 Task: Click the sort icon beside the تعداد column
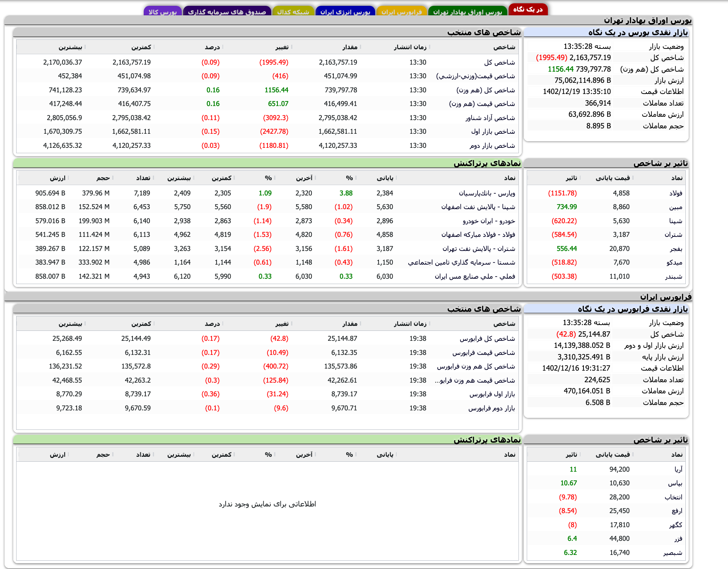tap(154, 178)
